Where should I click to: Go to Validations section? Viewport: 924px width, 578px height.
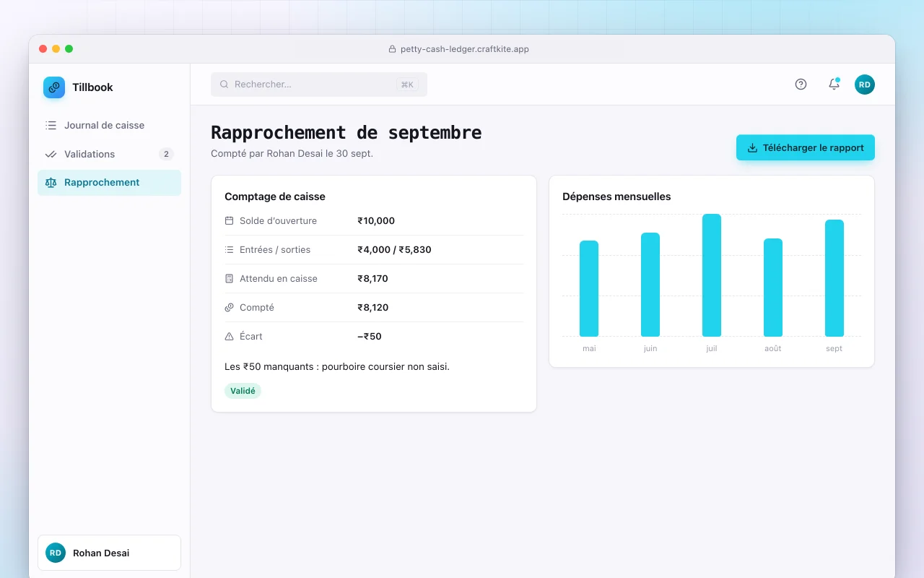point(109,154)
